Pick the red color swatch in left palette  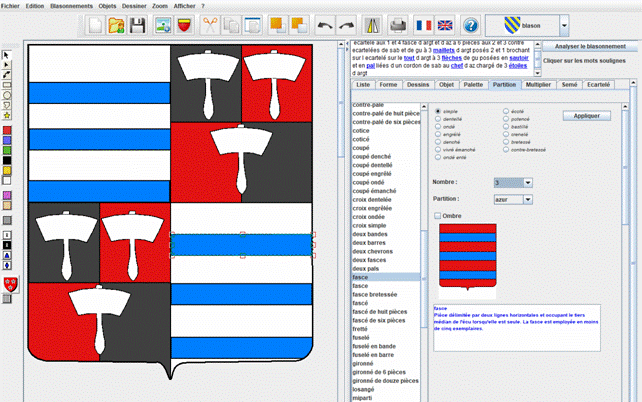click(x=8, y=129)
